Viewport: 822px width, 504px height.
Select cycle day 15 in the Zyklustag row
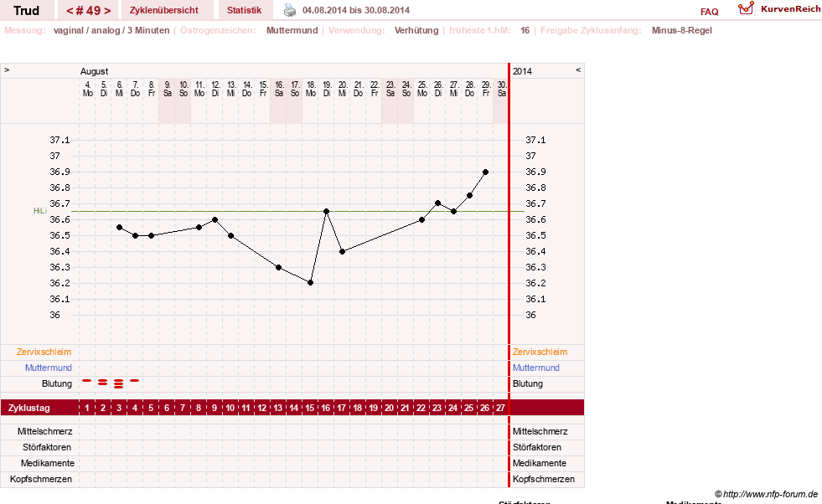point(310,408)
